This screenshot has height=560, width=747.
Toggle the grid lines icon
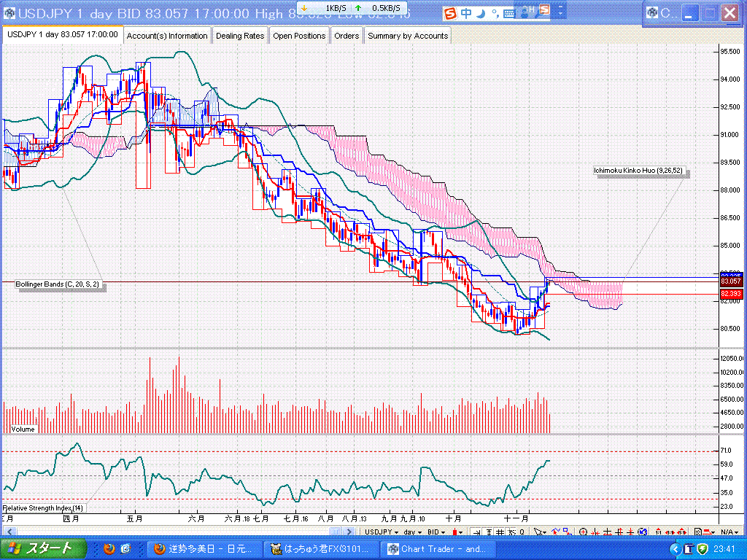click(x=500, y=532)
